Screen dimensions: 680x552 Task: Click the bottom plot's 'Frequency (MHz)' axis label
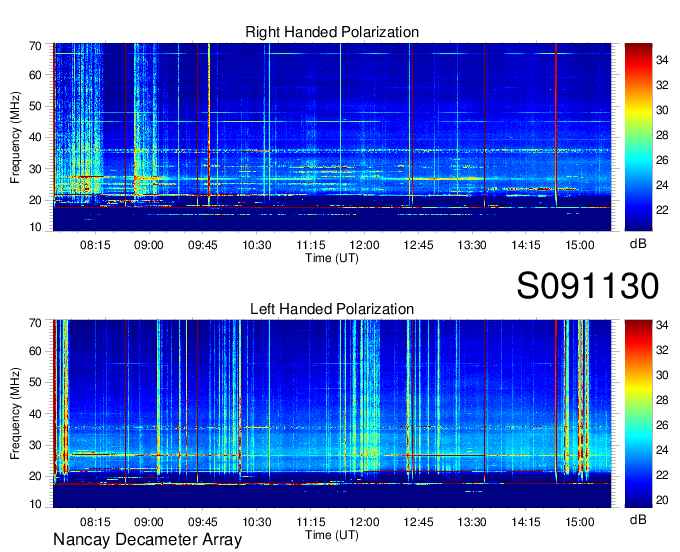pos(15,414)
